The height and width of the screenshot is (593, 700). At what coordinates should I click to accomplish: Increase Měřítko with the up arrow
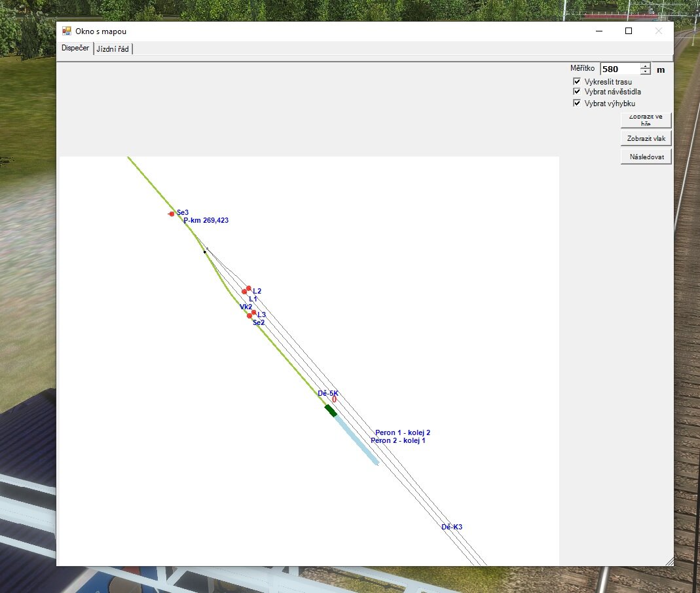645,66
